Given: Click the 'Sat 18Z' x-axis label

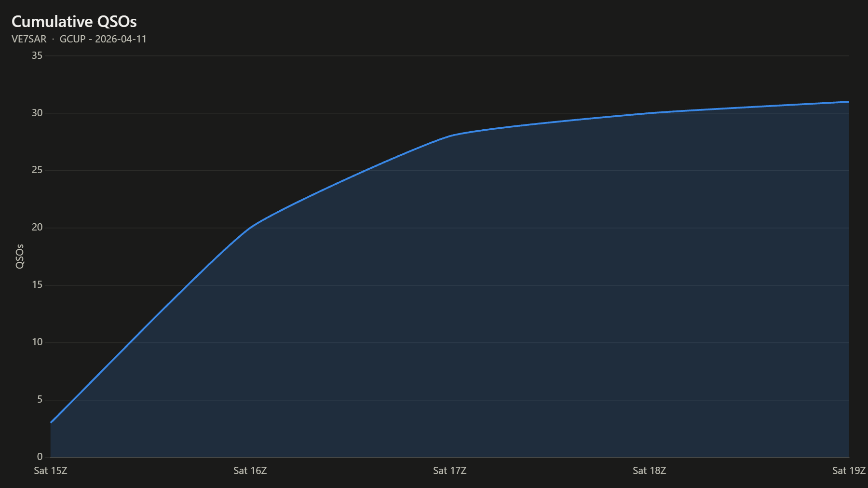Looking at the screenshot, I should [x=650, y=471].
